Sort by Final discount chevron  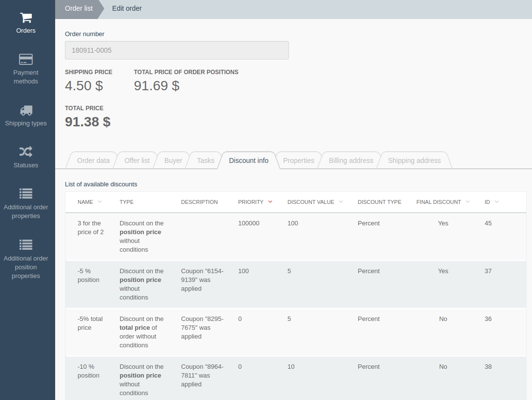click(468, 201)
